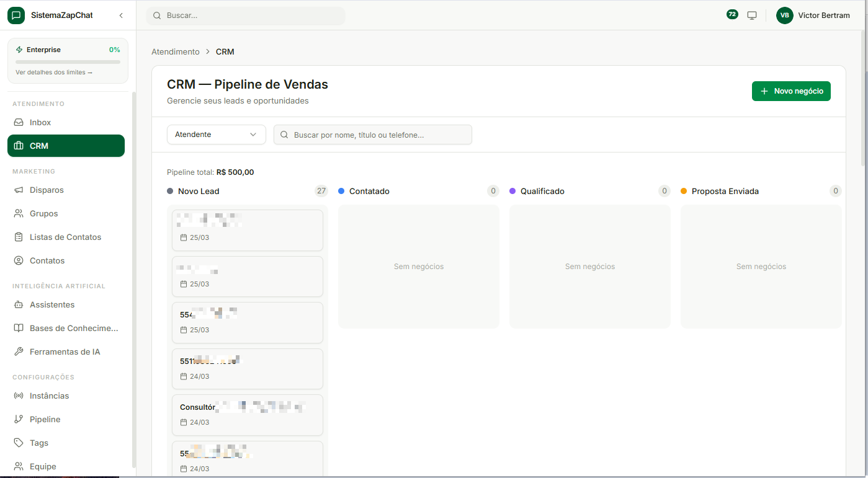Click the monitor icon in the top bar
Screen dimensions: 868x478
click(x=751, y=15)
